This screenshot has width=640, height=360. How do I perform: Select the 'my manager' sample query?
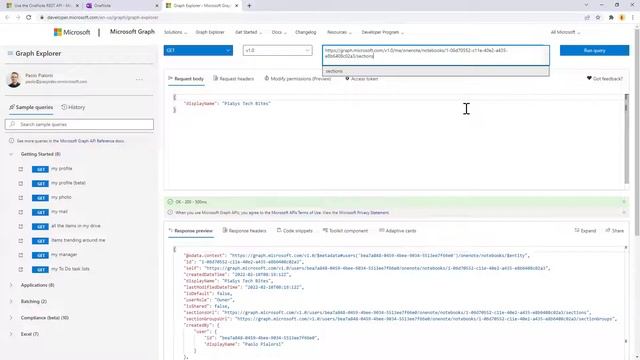tap(64, 254)
